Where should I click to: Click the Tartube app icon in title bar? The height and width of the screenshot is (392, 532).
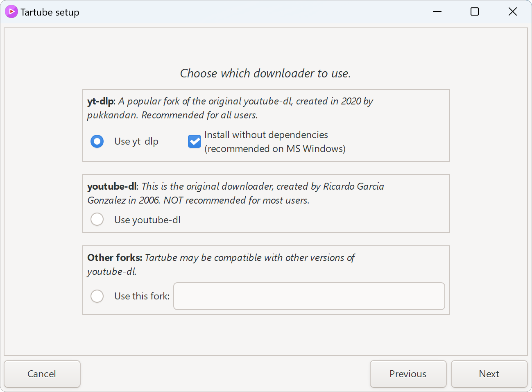pos(11,11)
